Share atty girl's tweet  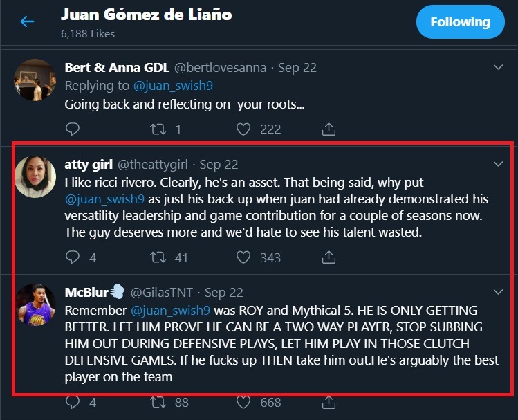(329, 257)
